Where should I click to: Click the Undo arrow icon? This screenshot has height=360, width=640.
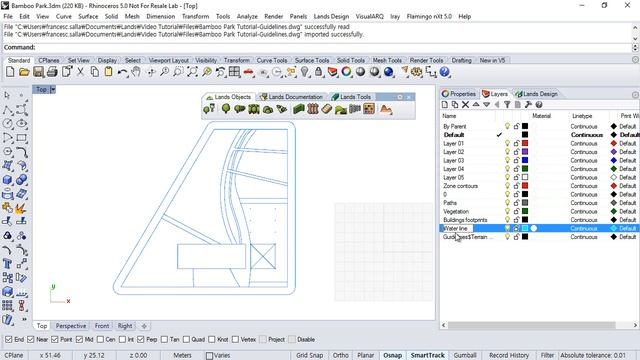tap(122, 72)
